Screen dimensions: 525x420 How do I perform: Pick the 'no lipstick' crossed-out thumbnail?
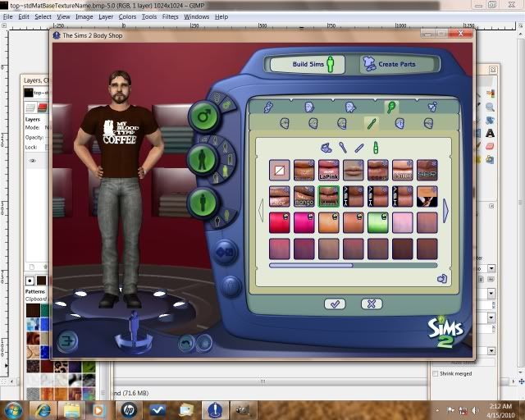click(x=279, y=170)
